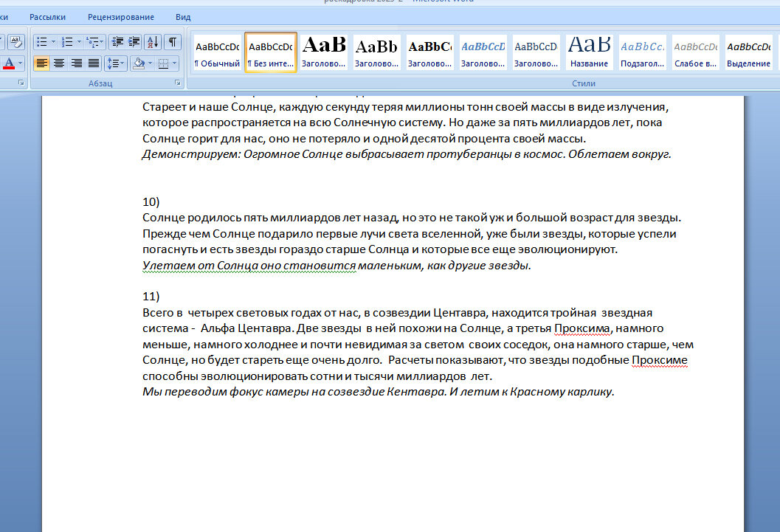
Task: Apply red font color with the A icon
Action: 8,63
